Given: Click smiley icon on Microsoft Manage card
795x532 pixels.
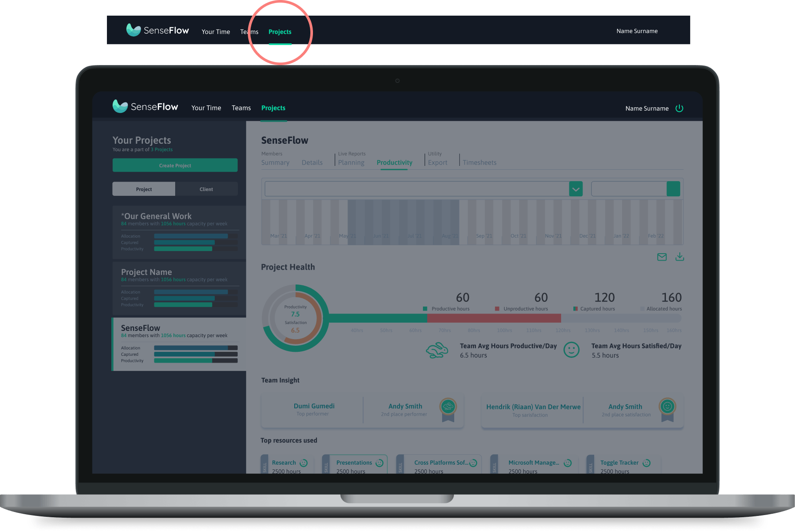Looking at the screenshot, I should [568, 463].
